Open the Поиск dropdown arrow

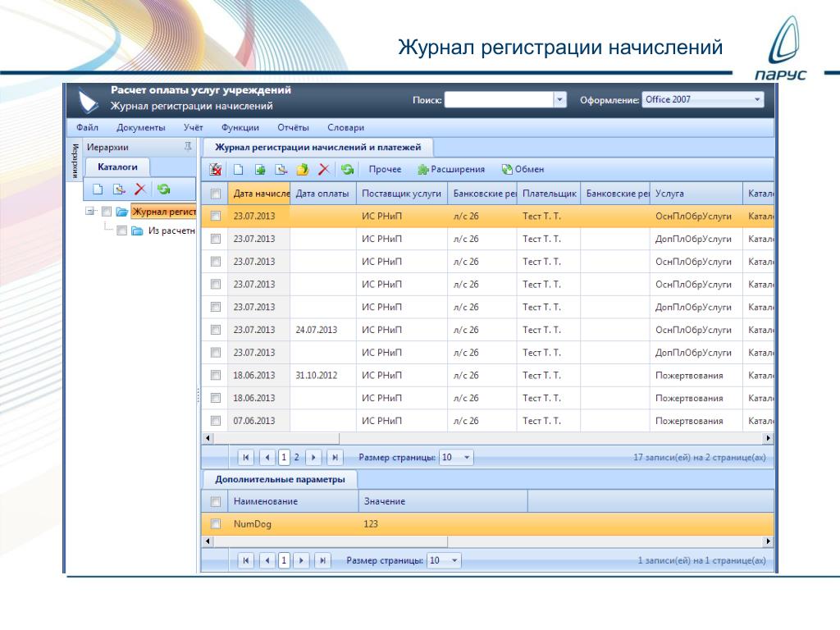click(559, 99)
